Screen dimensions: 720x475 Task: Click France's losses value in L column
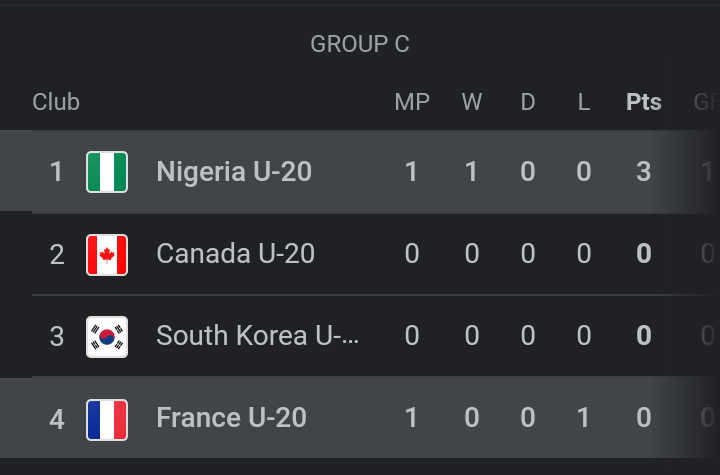[x=584, y=418]
